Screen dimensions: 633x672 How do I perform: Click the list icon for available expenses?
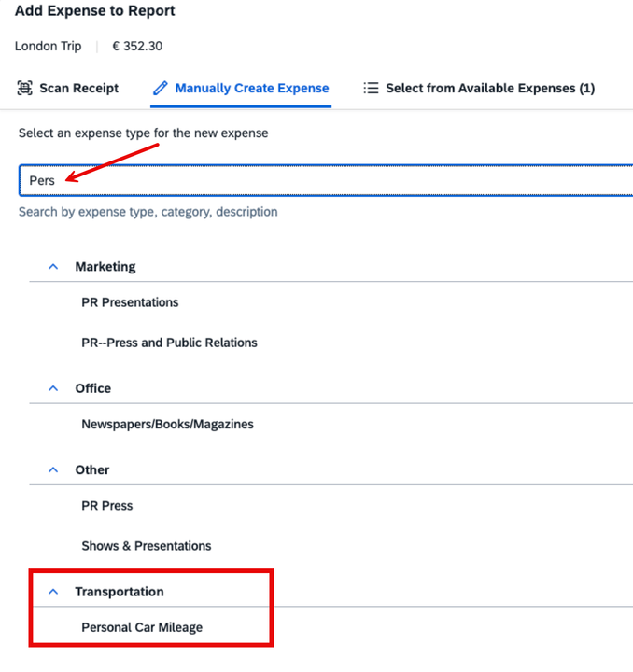tap(371, 88)
